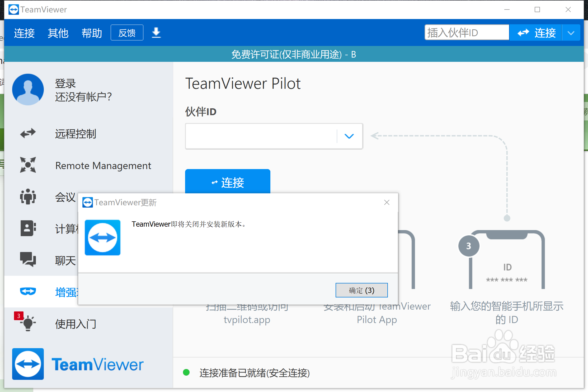This screenshot has height=392, width=588.
Task: Click the 还没有帐户? link
Action: point(83,97)
